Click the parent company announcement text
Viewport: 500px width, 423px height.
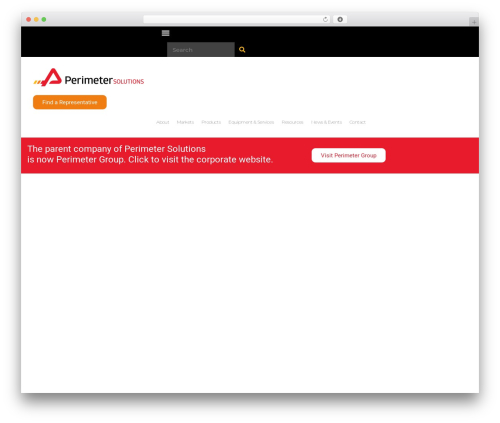pos(150,154)
